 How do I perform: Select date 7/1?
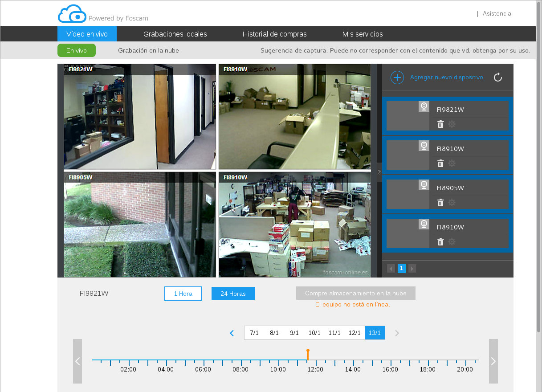(x=254, y=333)
